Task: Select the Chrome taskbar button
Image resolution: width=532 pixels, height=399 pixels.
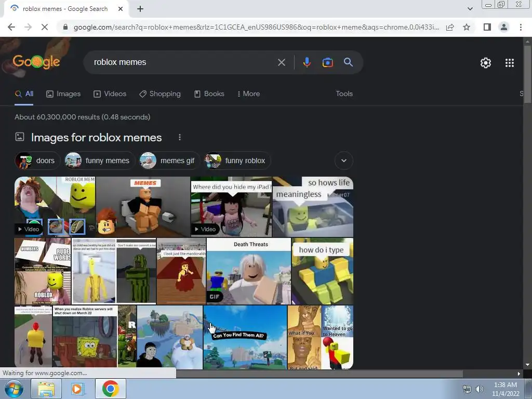Action: [x=110, y=389]
